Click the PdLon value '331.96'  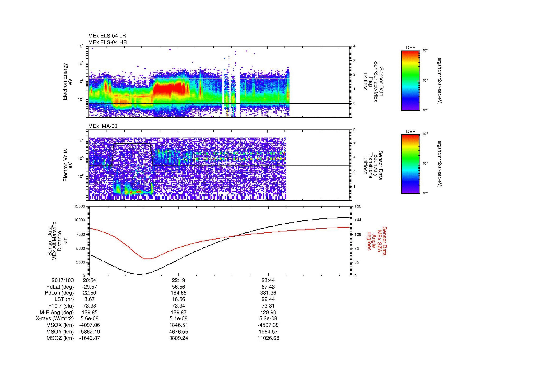point(268,293)
